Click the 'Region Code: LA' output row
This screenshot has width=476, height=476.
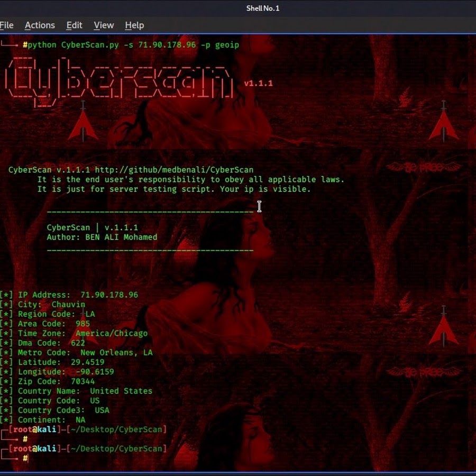tap(48, 314)
